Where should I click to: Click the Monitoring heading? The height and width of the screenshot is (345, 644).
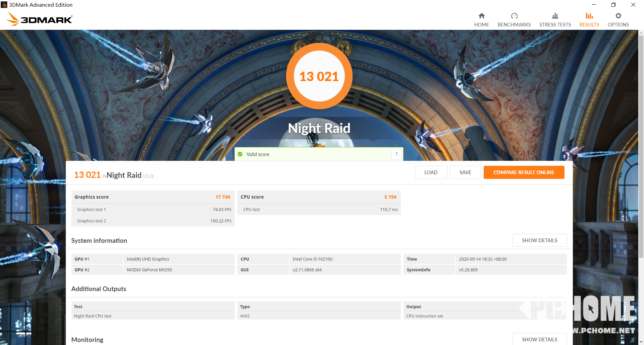coord(87,340)
